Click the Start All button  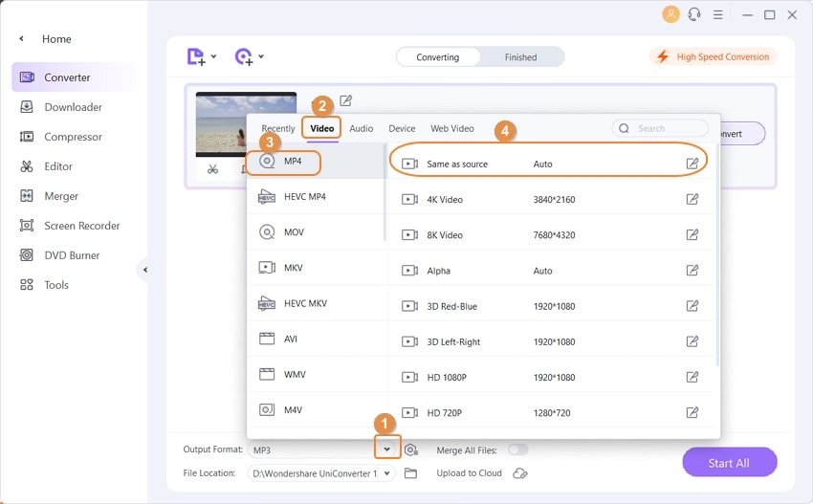pos(729,463)
